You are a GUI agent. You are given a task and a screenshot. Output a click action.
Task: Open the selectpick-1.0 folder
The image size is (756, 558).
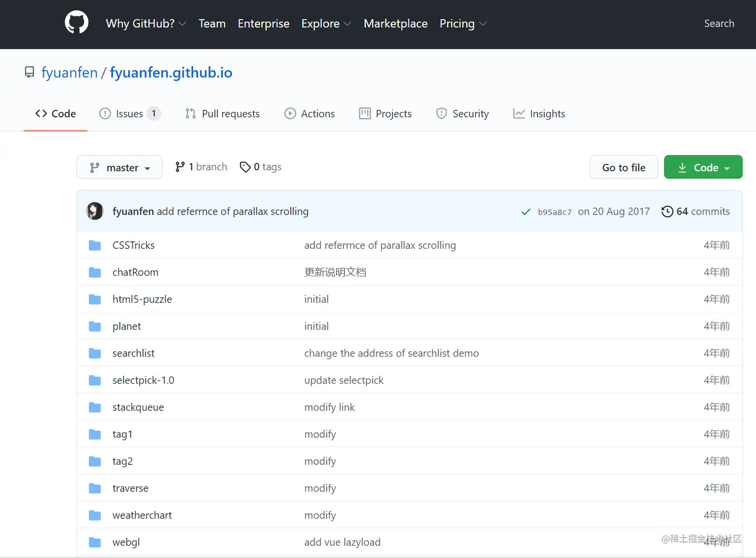143,380
